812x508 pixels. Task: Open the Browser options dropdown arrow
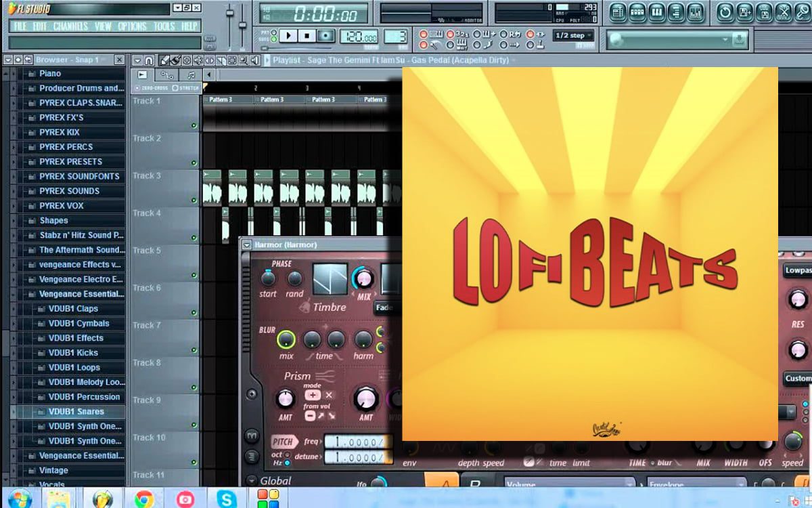pyautogui.click(x=7, y=60)
